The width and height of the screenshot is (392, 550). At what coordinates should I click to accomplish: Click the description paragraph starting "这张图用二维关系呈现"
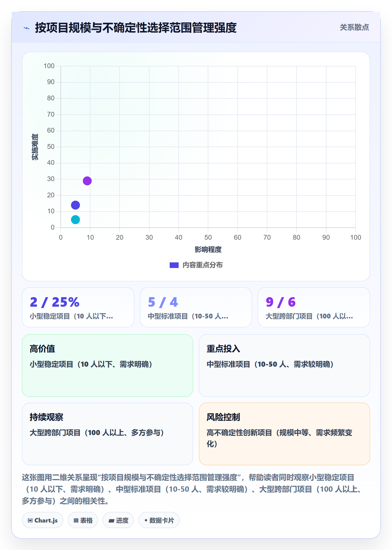point(193,489)
